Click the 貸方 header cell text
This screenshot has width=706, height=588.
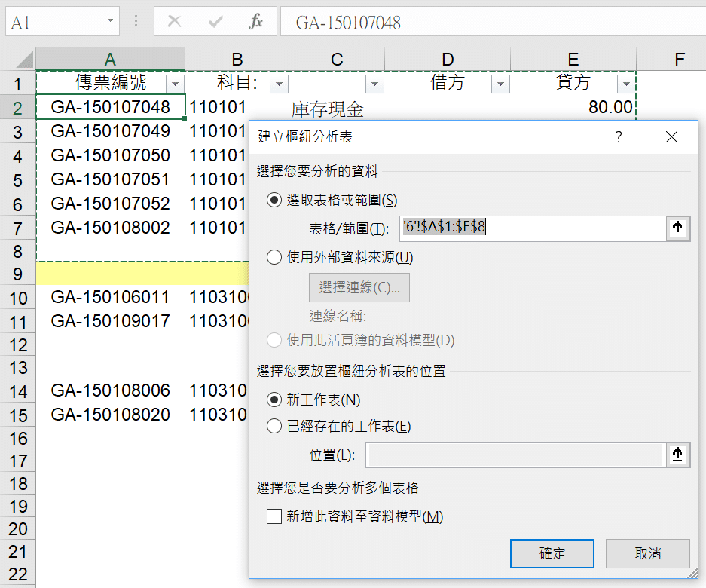click(573, 82)
